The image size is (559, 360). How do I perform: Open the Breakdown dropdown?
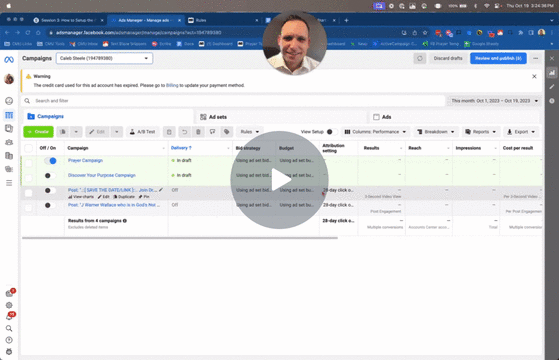point(436,132)
